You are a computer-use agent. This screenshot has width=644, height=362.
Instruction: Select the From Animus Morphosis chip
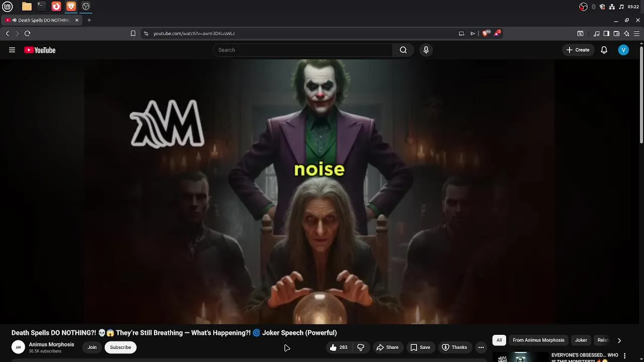point(538,340)
